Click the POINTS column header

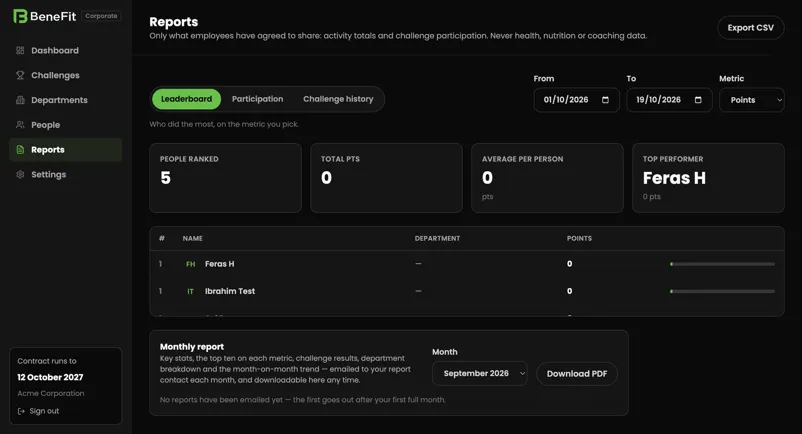pos(579,239)
